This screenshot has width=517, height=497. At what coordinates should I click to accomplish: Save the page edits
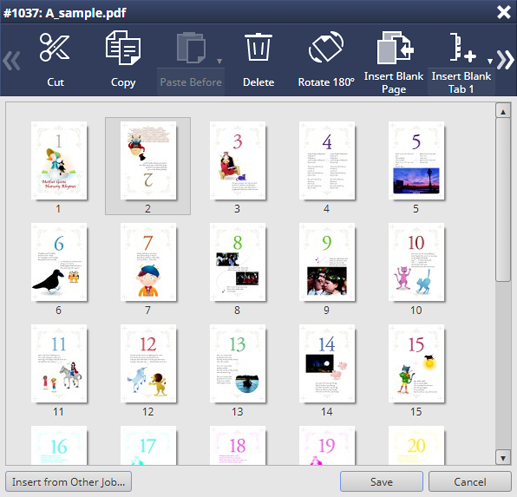point(381,482)
